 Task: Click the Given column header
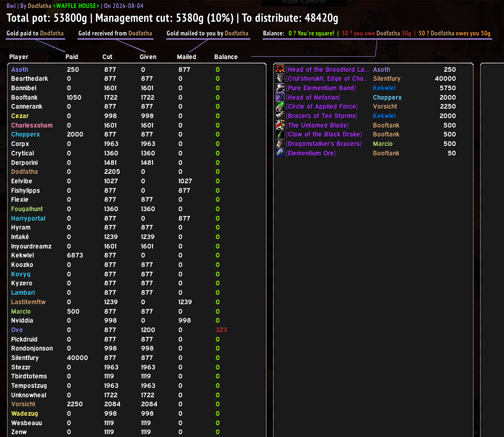pyautogui.click(x=148, y=57)
